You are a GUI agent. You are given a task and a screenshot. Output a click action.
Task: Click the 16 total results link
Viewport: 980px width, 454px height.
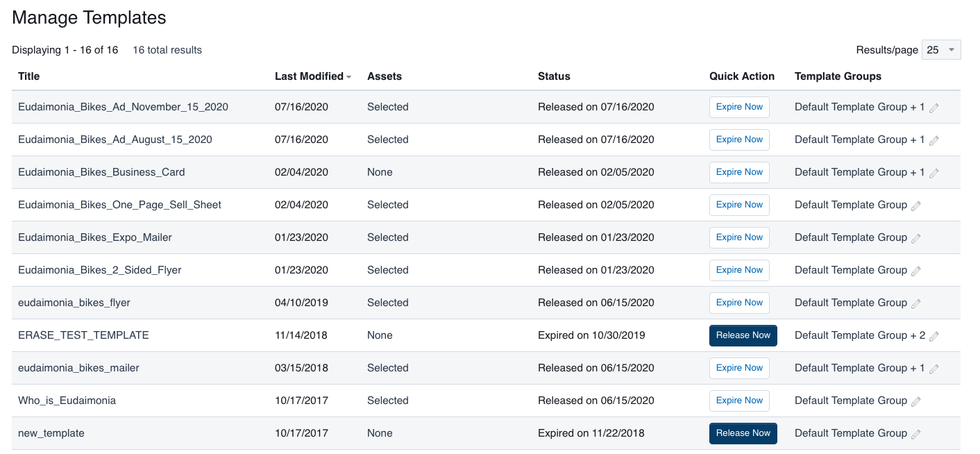click(x=167, y=50)
